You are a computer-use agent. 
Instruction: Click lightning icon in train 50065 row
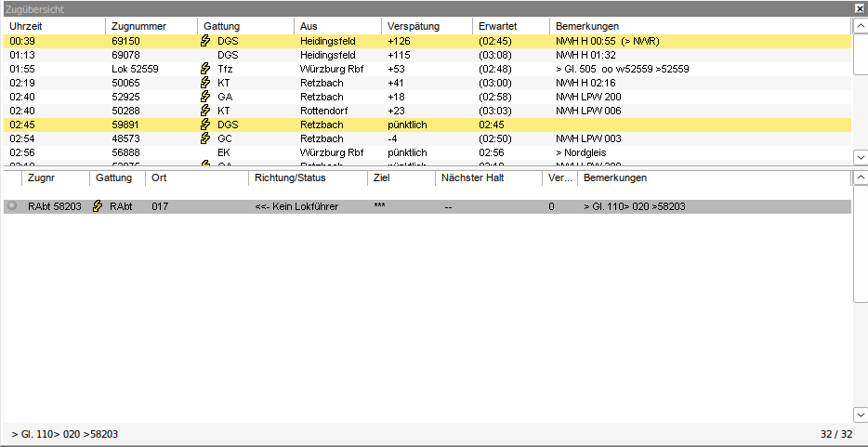pos(205,83)
